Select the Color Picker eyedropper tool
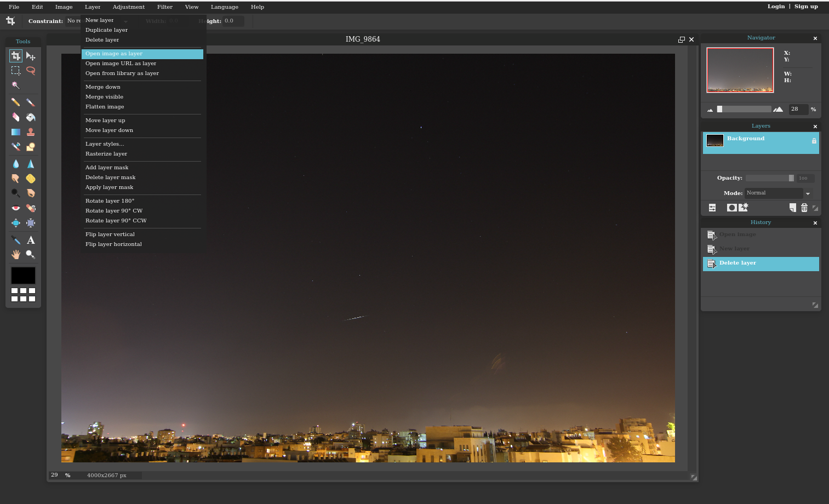This screenshot has height=504, width=829. click(16, 240)
